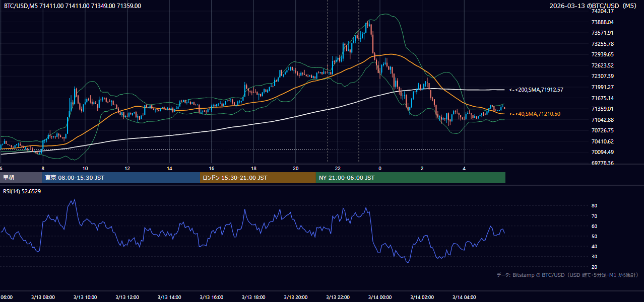Click price axis value 71042.88
644x302 pixels.
coord(603,120)
